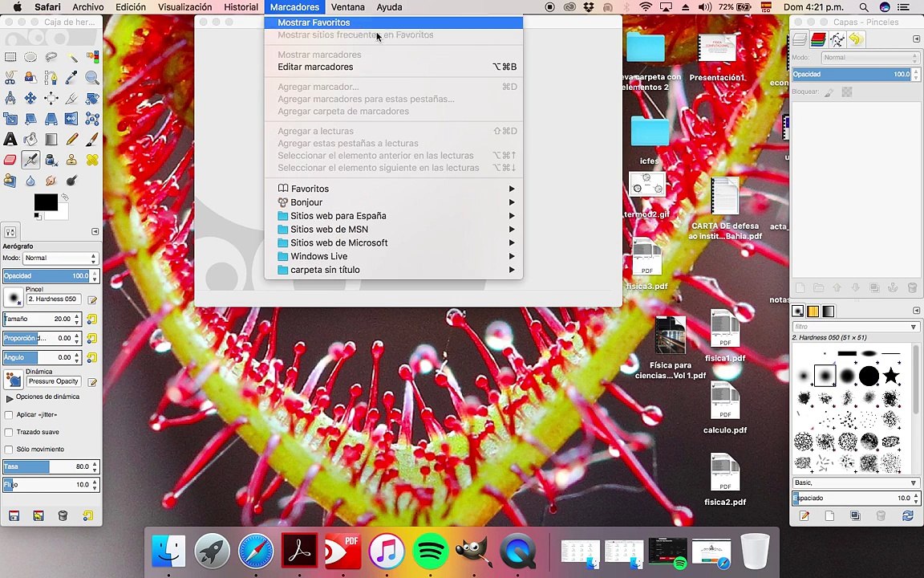This screenshot has width=924, height=578.
Task: Choose the Zoom magnifier tool
Action: [x=92, y=78]
